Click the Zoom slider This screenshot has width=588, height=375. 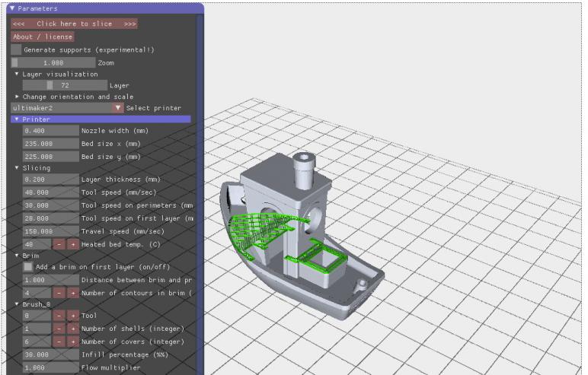click(53, 62)
